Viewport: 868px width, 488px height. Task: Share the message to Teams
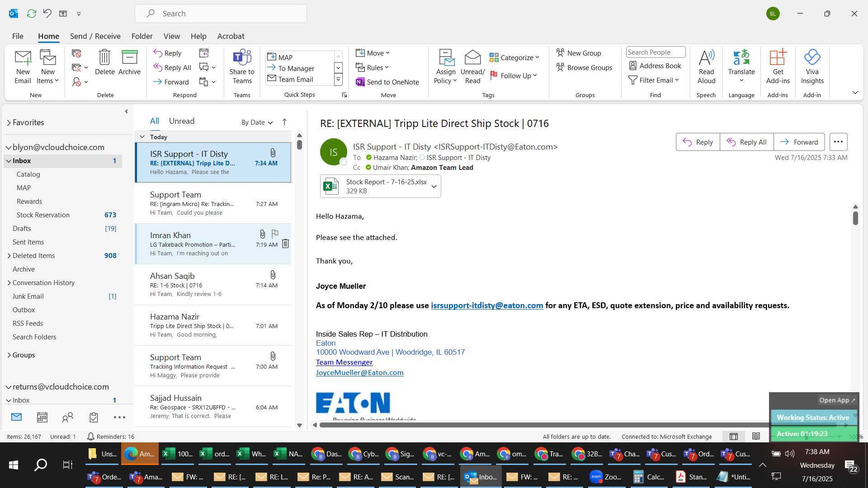[242, 67]
